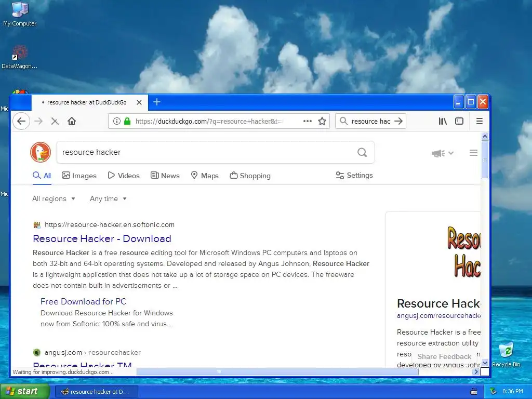Image resolution: width=532 pixels, height=399 pixels.
Task: Click the vertical scrollbar down arrow
Action: coord(485,363)
